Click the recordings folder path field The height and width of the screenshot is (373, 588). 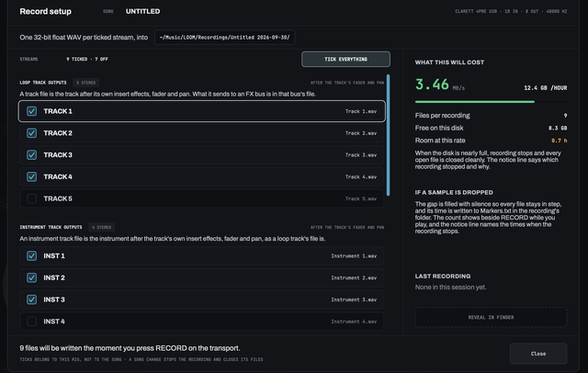coord(224,38)
